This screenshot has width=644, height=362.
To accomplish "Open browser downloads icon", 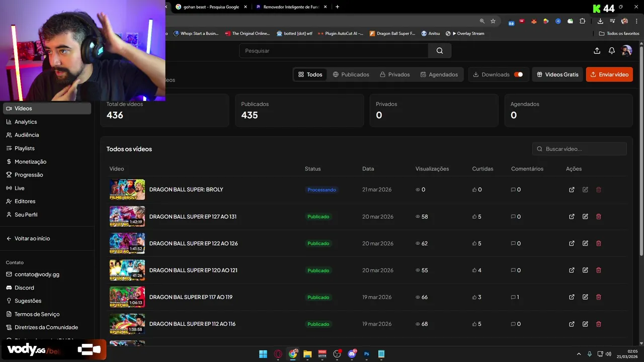I will click(x=600, y=21).
